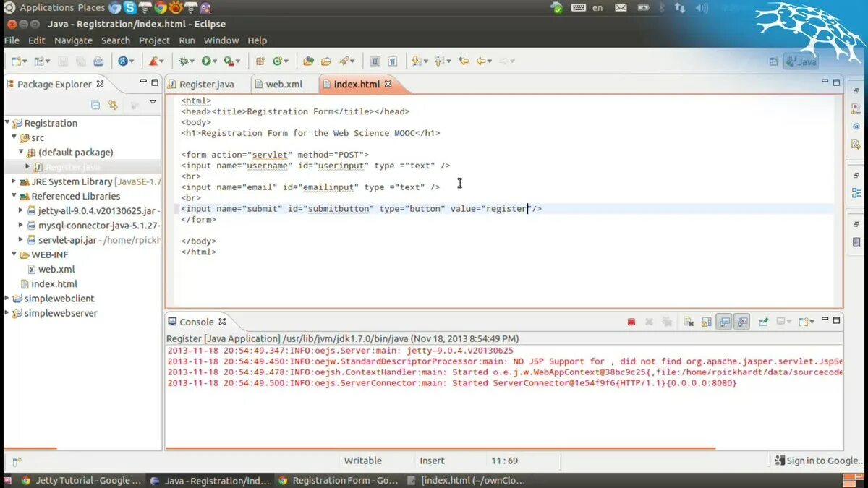Switch to the Register.java editor tab
The height and width of the screenshot is (488, 868).
207,84
